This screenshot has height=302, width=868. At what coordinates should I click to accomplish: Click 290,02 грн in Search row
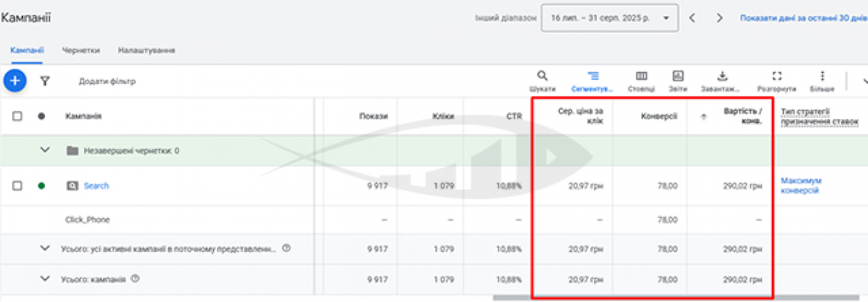(x=743, y=186)
